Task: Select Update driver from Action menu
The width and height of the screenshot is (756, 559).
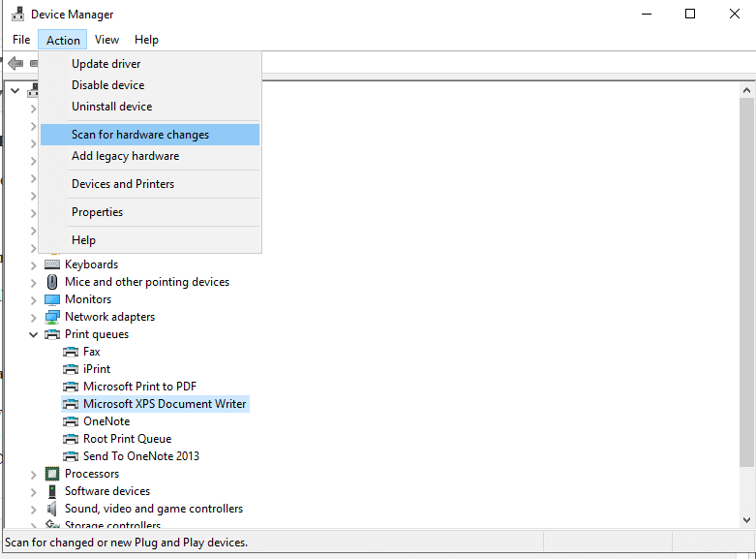Action: [106, 64]
